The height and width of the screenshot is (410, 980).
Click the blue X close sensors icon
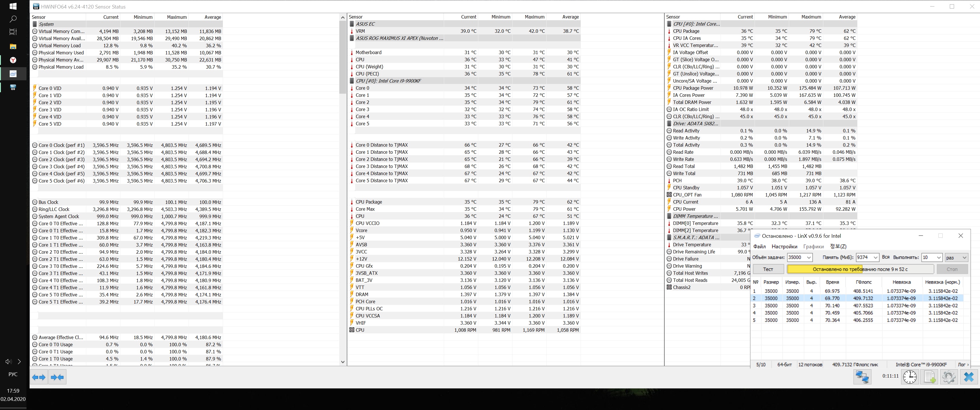tap(969, 377)
